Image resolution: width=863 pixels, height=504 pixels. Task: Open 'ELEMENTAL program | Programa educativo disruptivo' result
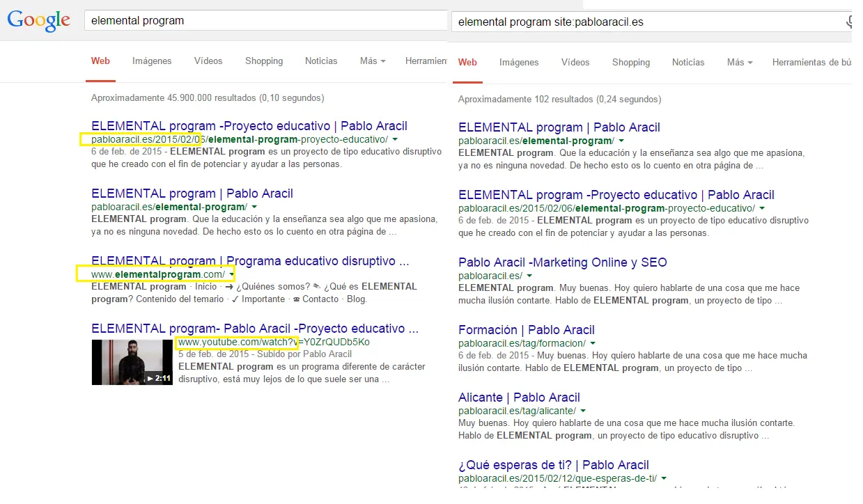(250, 261)
